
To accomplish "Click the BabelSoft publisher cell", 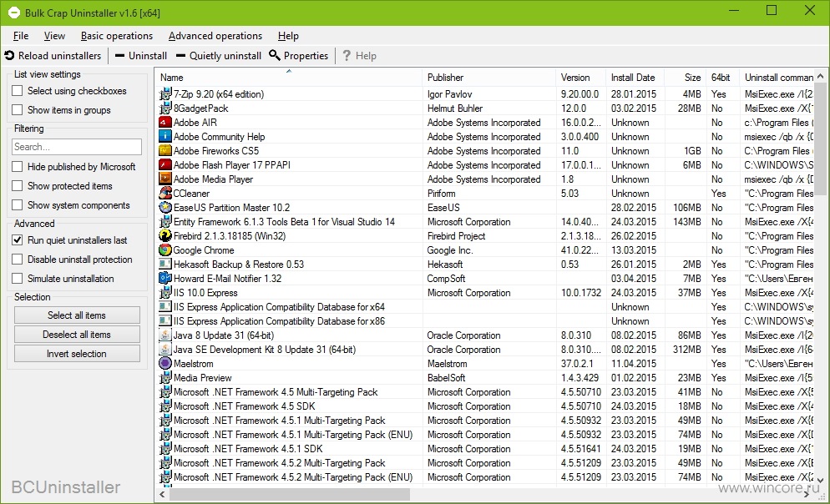I will pos(446,378).
